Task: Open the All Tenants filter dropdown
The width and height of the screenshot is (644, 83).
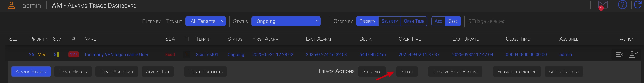Action: click(205, 21)
